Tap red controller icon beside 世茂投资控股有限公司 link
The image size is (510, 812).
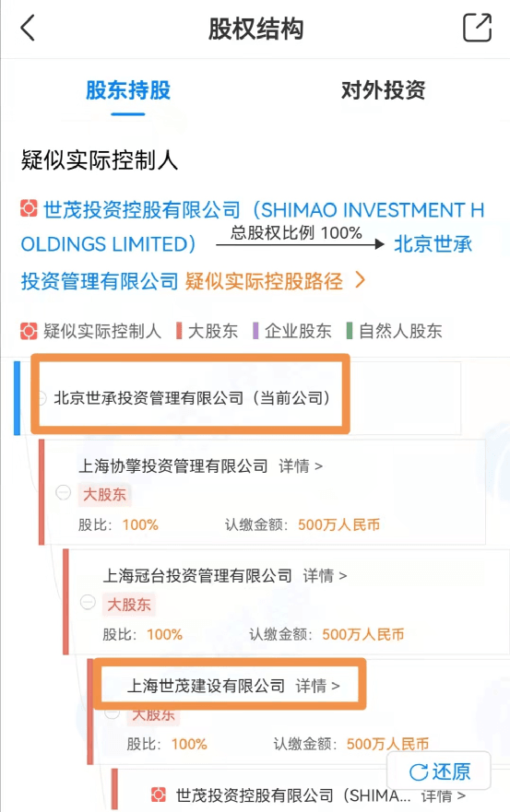pyautogui.click(x=29, y=208)
